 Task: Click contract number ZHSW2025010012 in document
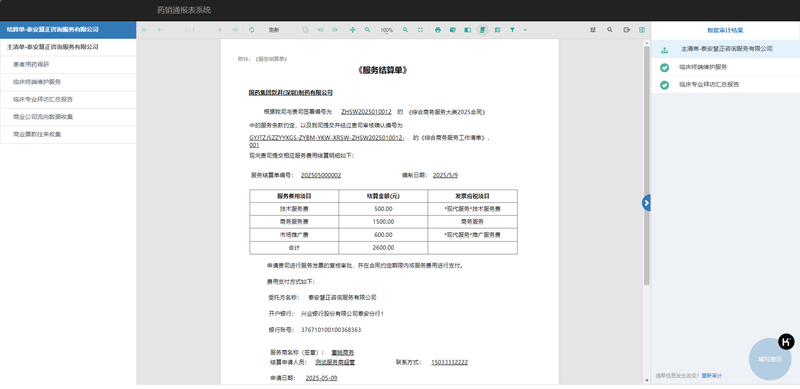[366, 112]
